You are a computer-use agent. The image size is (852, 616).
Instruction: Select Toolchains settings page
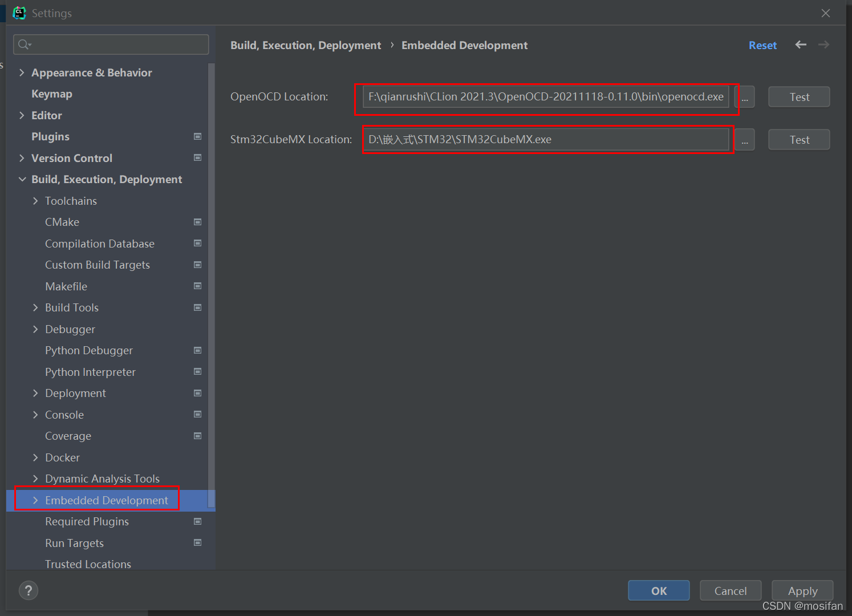pyautogui.click(x=71, y=201)
